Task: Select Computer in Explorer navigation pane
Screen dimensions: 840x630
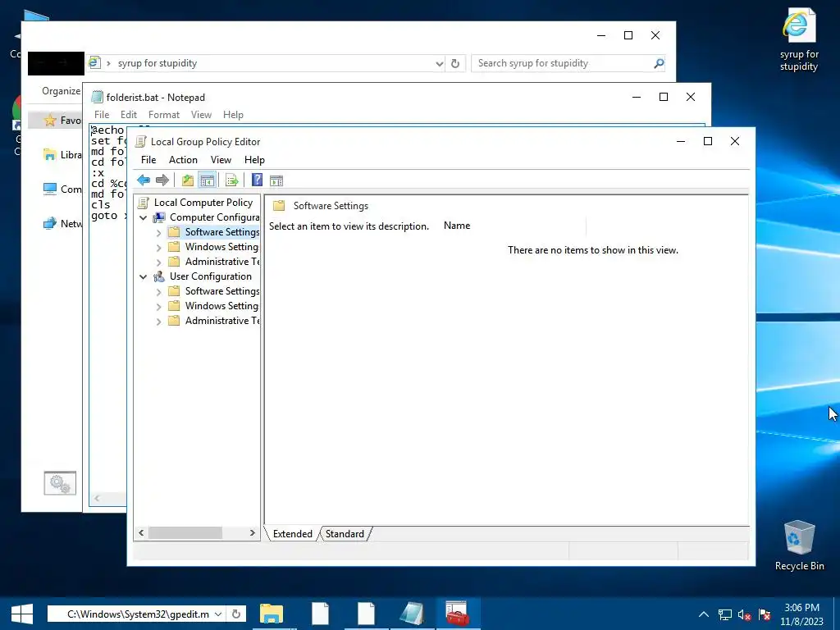Action: 62,189
